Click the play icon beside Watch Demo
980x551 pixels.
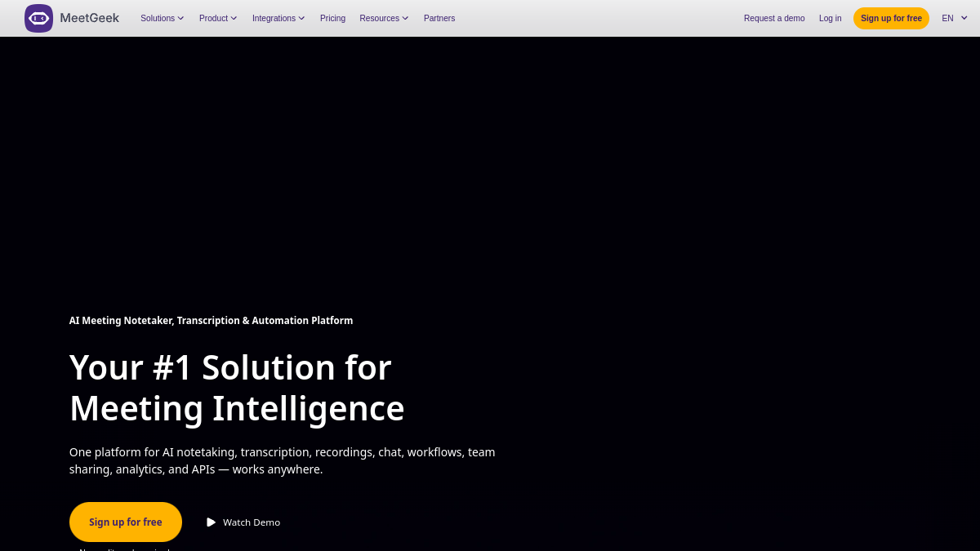coord(212,522)
